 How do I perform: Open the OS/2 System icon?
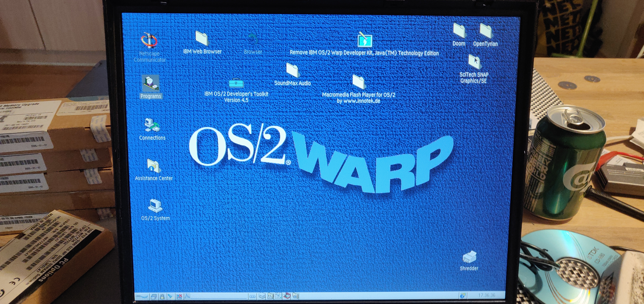tap(155, 206)
